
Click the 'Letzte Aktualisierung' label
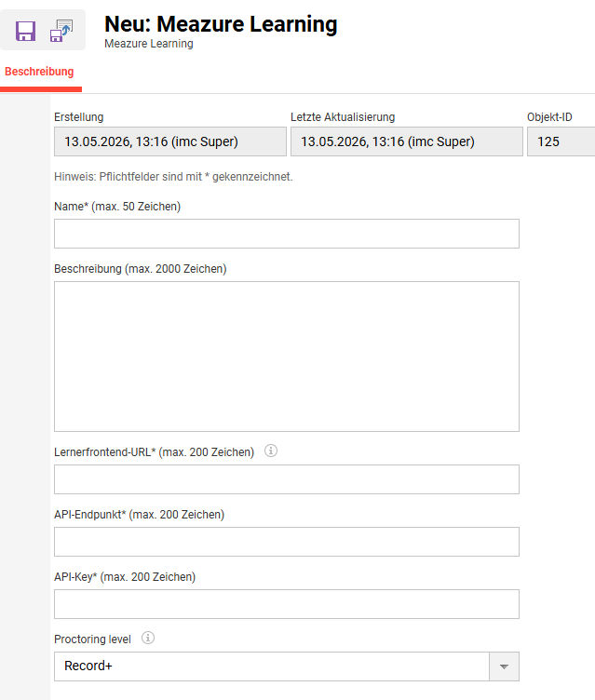coord(343,117)
